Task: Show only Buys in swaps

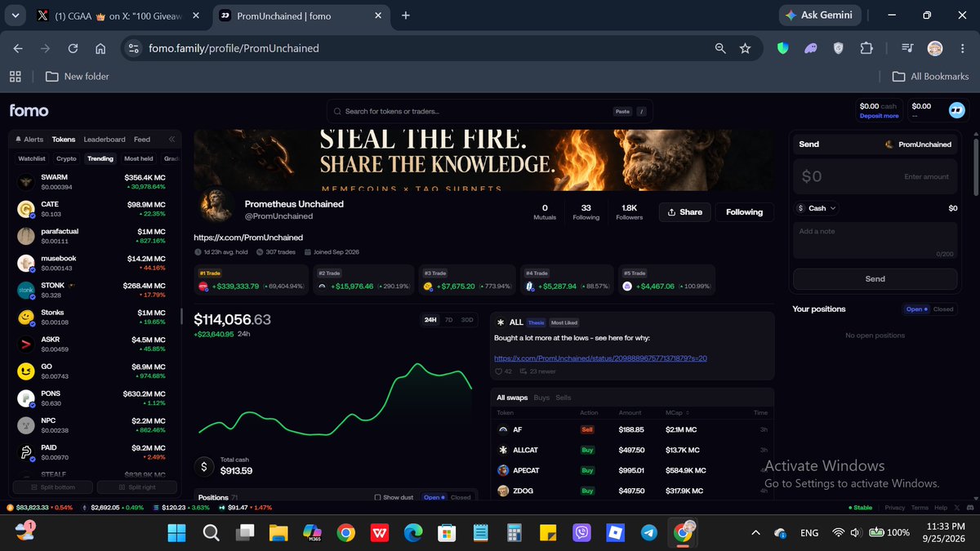Action: click(x=541, y=398)
